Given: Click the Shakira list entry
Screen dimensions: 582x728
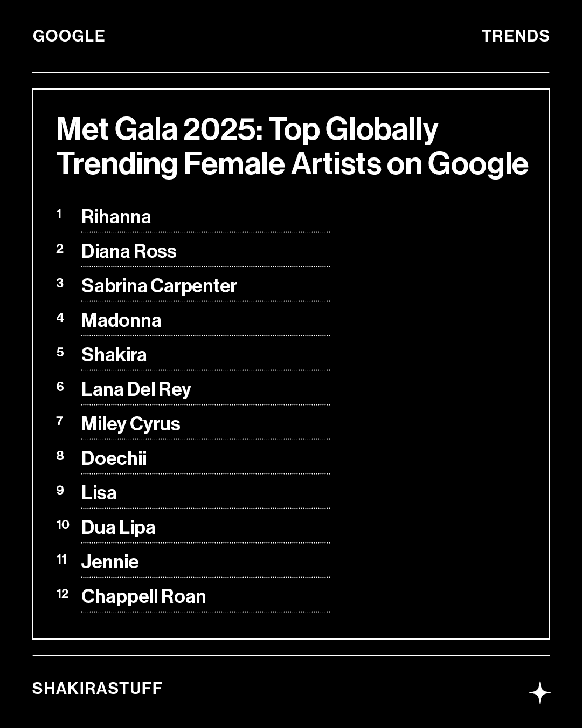Looking at the screenshot, I should pyautogui.click(x=114, y=355).
